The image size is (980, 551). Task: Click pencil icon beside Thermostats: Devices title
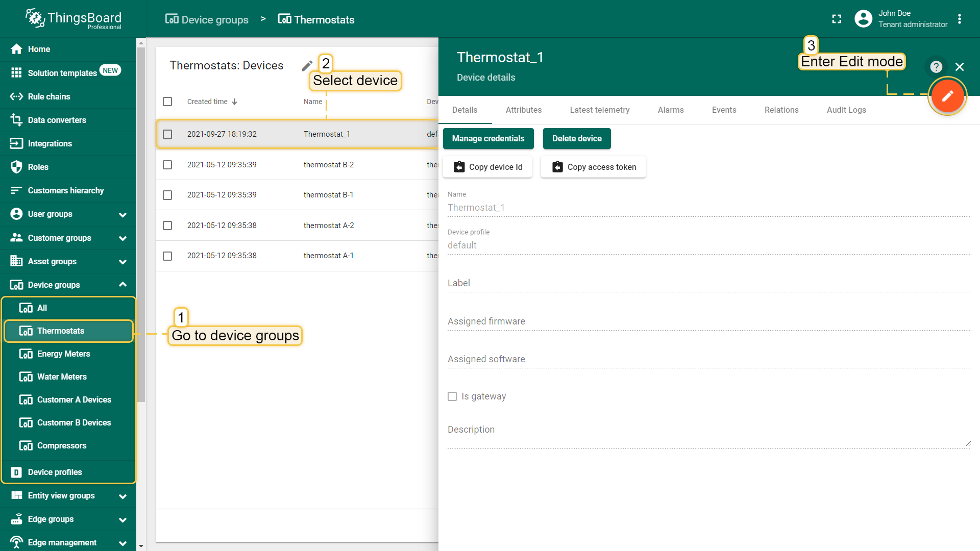click(x=307, y=66)
